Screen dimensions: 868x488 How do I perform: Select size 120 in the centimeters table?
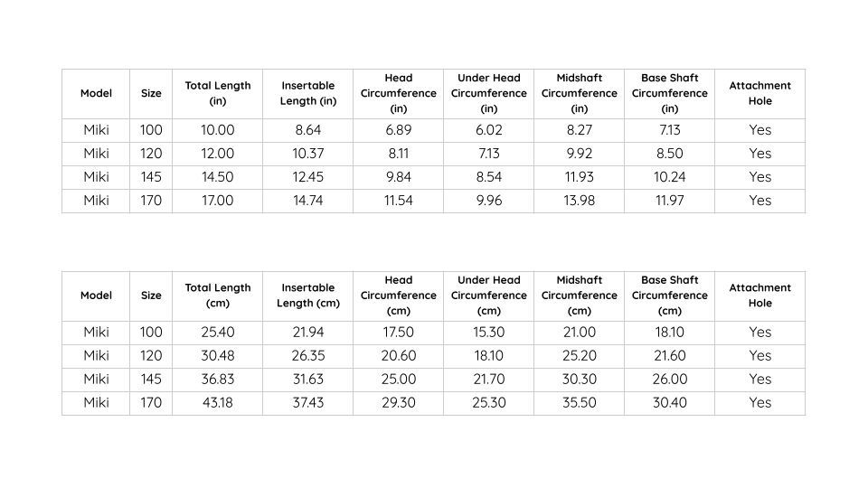[151, 356]
